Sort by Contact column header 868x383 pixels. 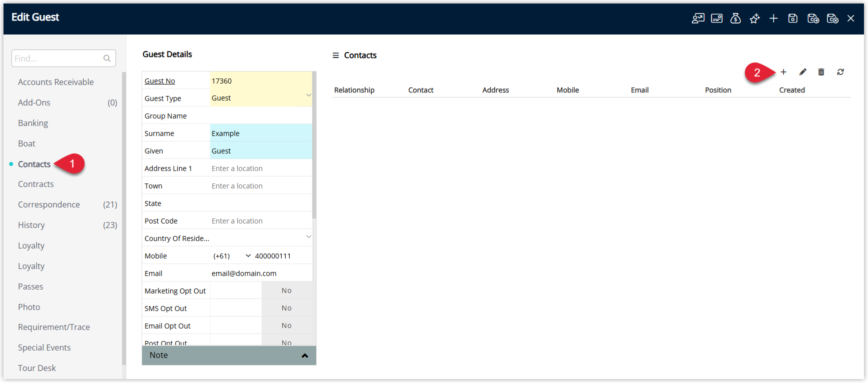coord(421,90)
